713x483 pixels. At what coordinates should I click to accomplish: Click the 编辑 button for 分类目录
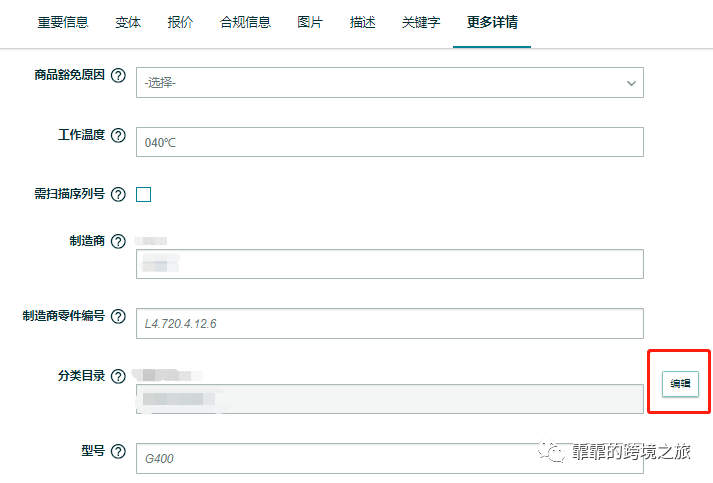click(x=680, y=384)
